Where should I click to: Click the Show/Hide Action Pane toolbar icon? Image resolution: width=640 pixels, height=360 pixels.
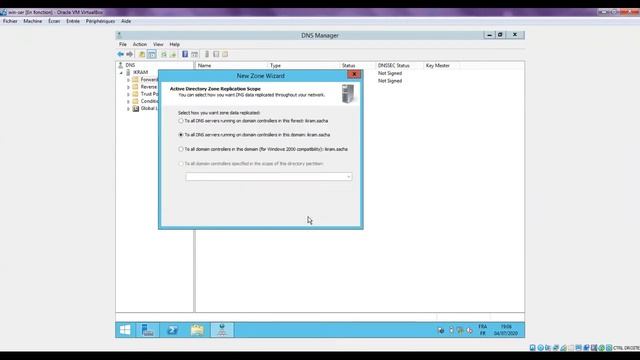click(x=194, y=54)
